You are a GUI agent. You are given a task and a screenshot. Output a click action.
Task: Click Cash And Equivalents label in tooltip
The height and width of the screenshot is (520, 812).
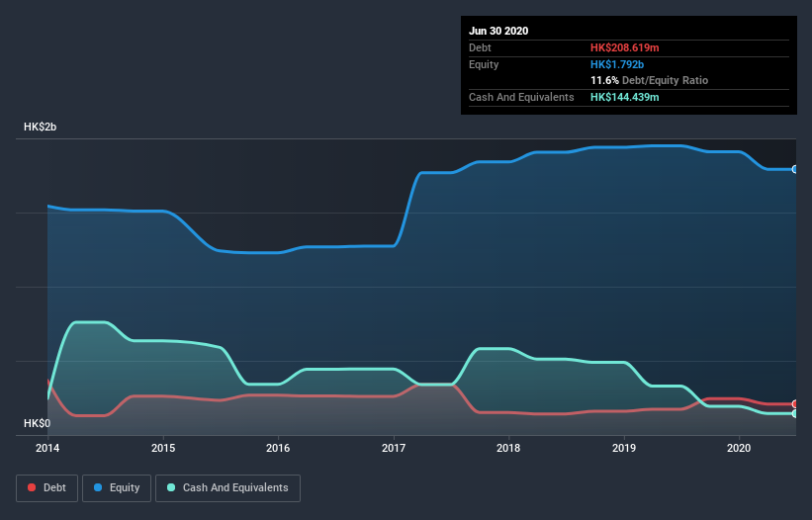[521, 97]
